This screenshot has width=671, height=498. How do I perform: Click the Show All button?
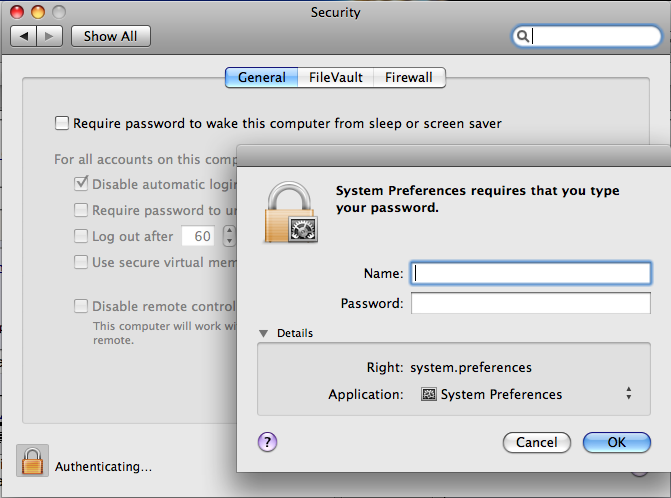tap(110, 36)
